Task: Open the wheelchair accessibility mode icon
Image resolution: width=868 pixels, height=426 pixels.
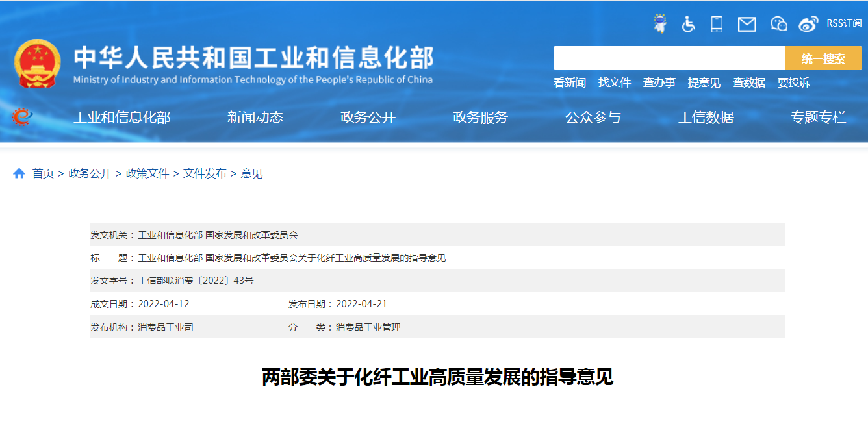Action: [688, 24]
